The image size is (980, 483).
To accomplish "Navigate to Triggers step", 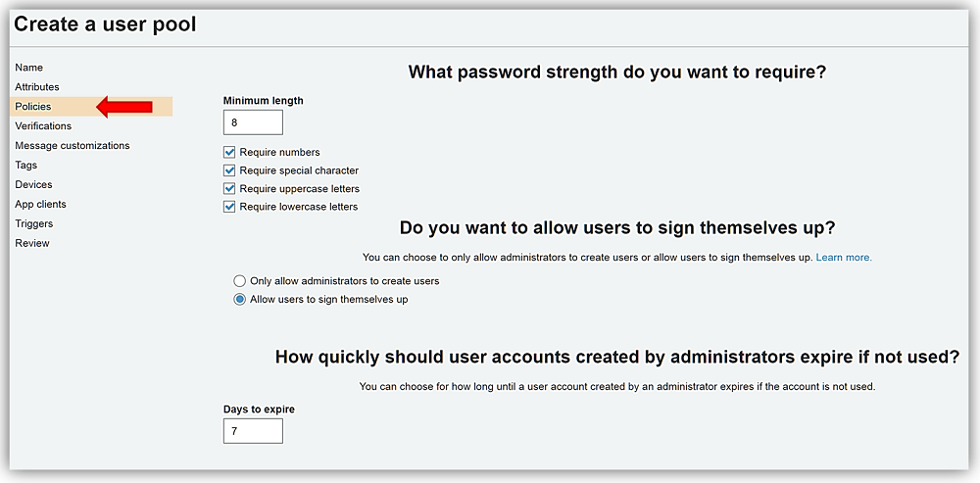I will [x=34, y=224].
